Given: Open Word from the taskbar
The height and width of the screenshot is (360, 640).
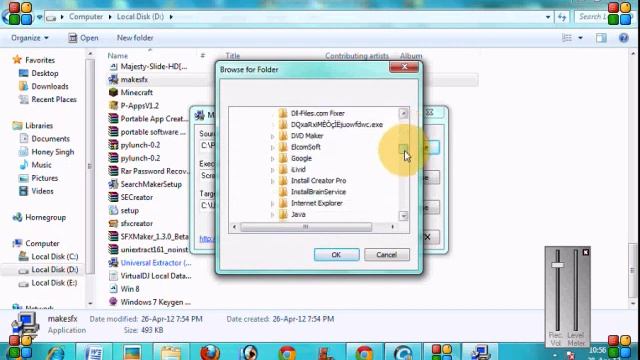Looking at the screenshot, I should coord(94,352).
